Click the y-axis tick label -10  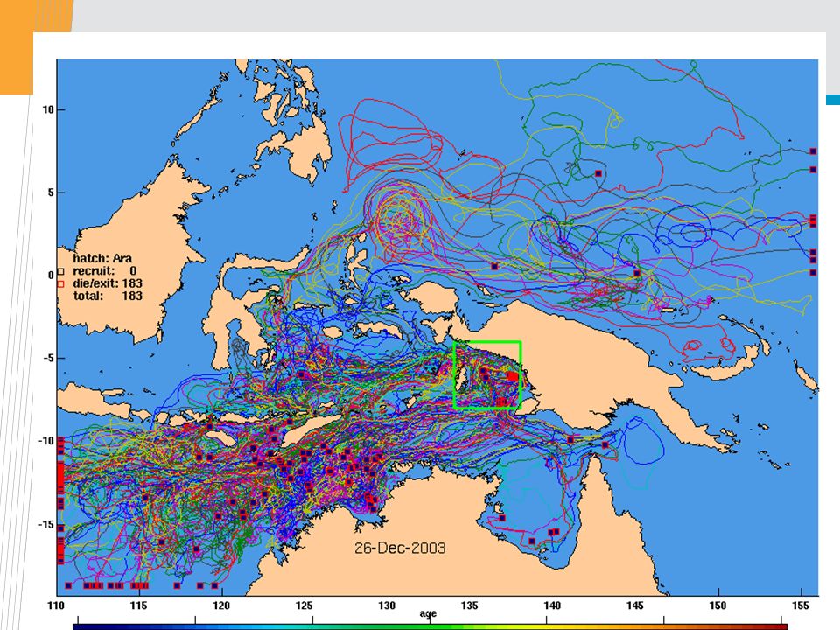(46, 441)
